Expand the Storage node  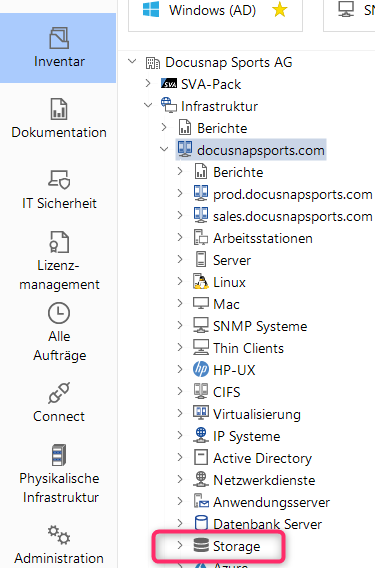[180, 545]
